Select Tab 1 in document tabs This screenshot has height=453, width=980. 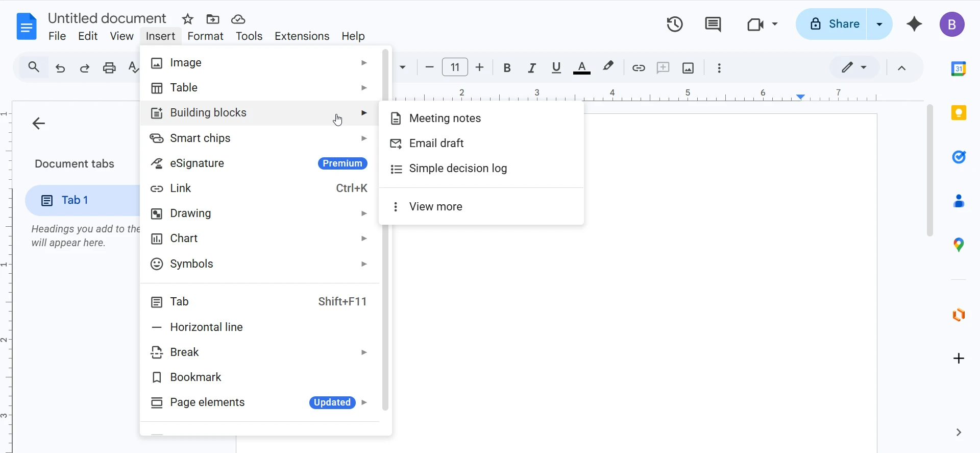(x=83, y=200)
